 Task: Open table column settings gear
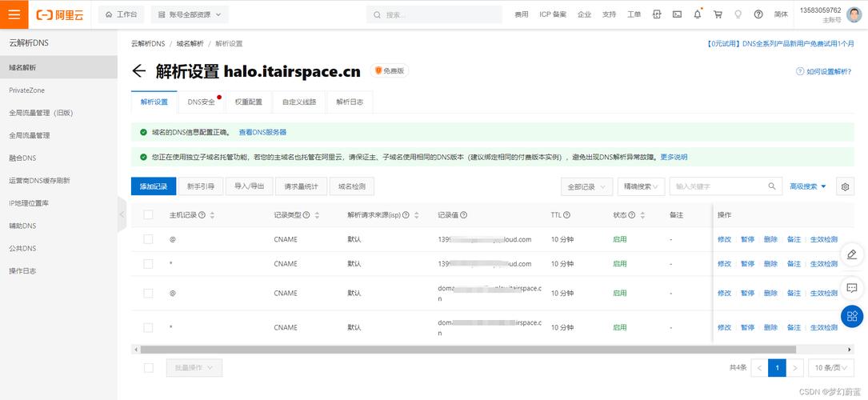tap(845, 187)
